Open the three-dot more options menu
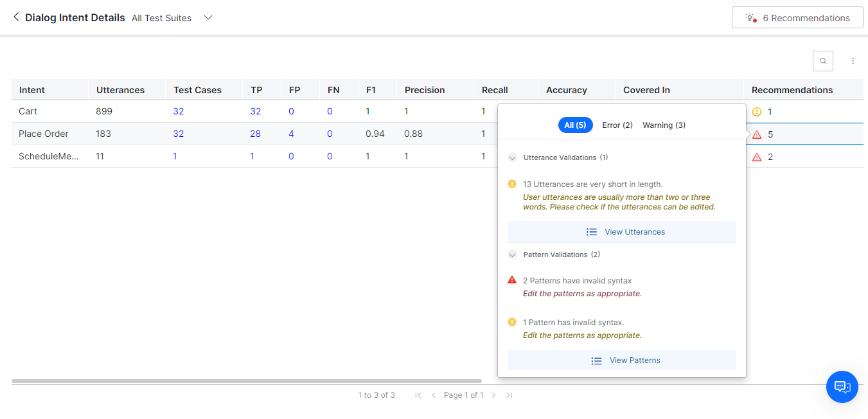This screenshot has height=419, width=868. 853,61
